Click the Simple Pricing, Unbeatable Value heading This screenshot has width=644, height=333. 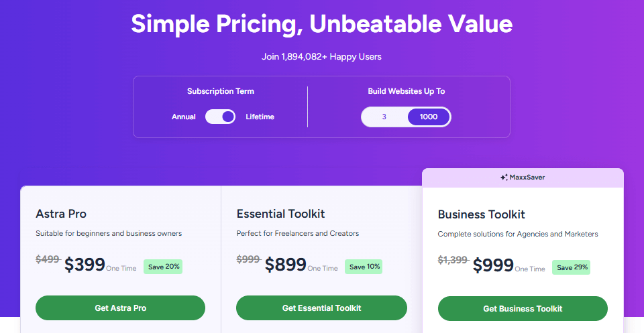(321, 24)
